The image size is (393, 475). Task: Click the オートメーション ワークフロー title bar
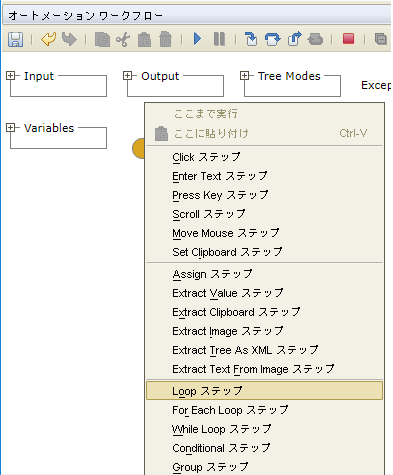tap(197, 16)
